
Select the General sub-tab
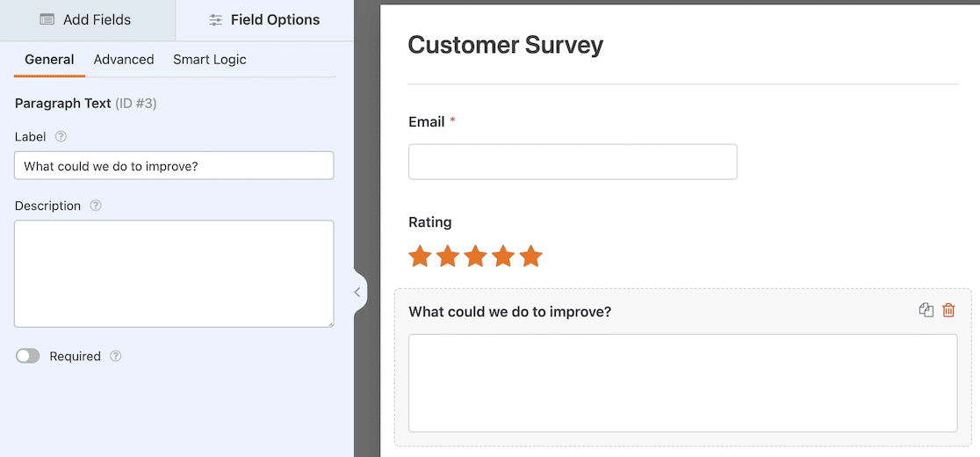[49, 60]
